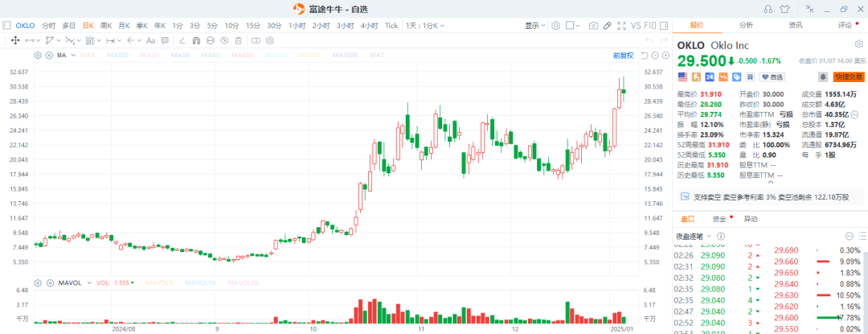868x334 pixels.
Task: Delete drawings with the trash icon
Action: 238,40
